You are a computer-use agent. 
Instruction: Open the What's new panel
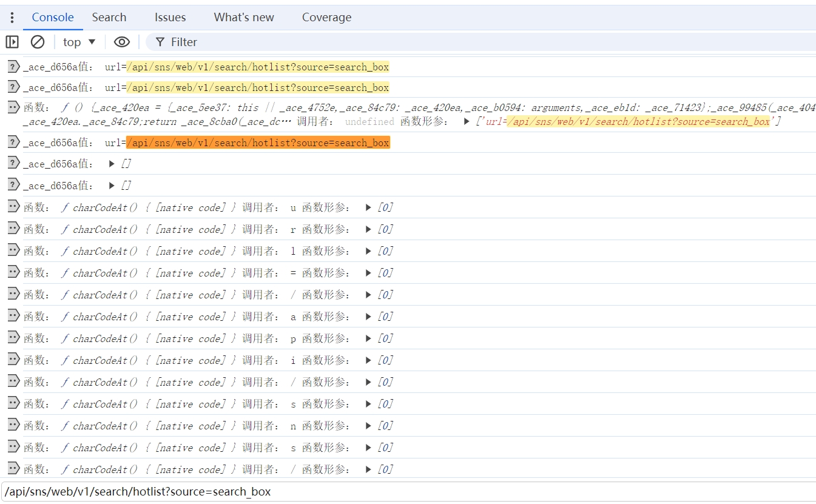point(243,17)
